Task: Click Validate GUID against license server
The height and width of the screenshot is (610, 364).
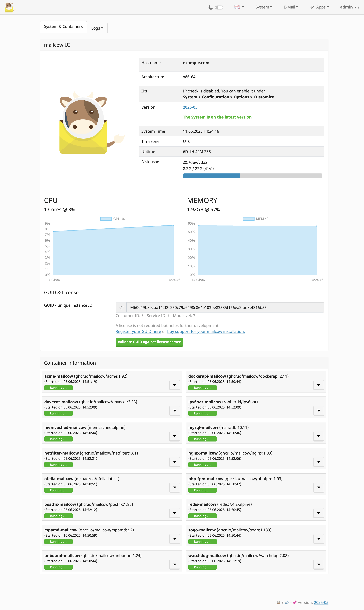Action: pos(149,342)
